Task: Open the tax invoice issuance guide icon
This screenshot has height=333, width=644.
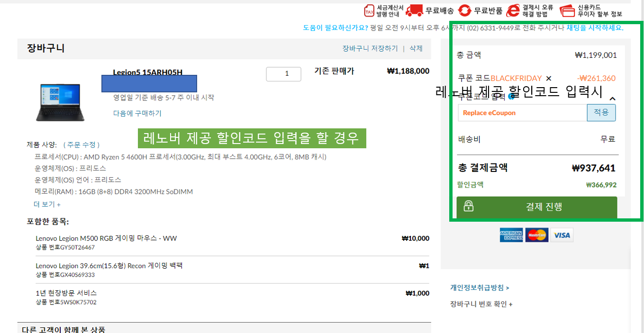Action: coord(369,11)
